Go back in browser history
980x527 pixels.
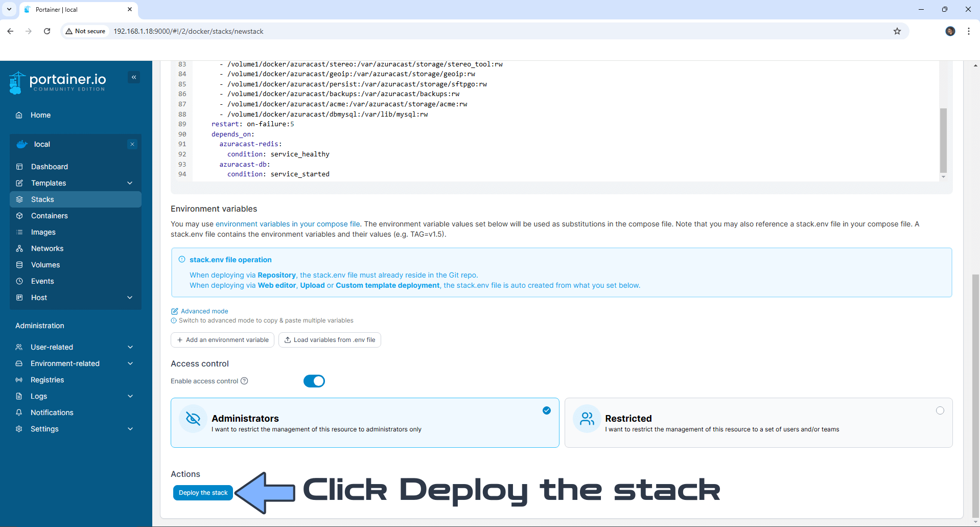(x=10, y=31)
